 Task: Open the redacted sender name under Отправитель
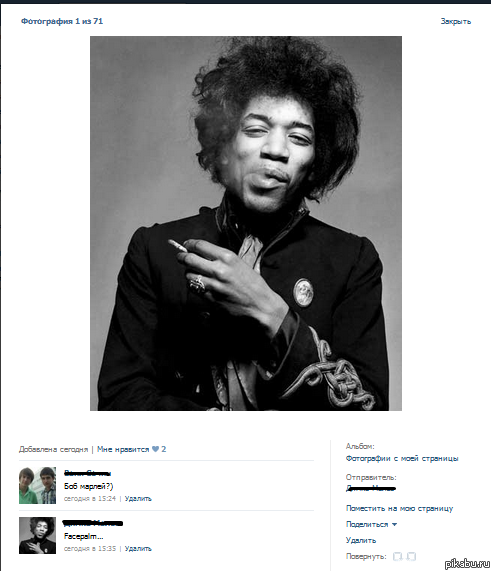(370, 488)
